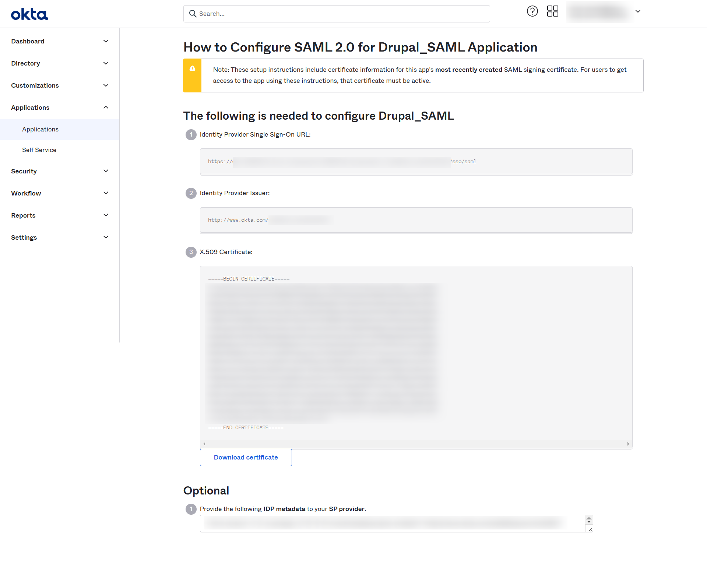Click Download certificate button

pyautogui.click(x=246, y=457)
